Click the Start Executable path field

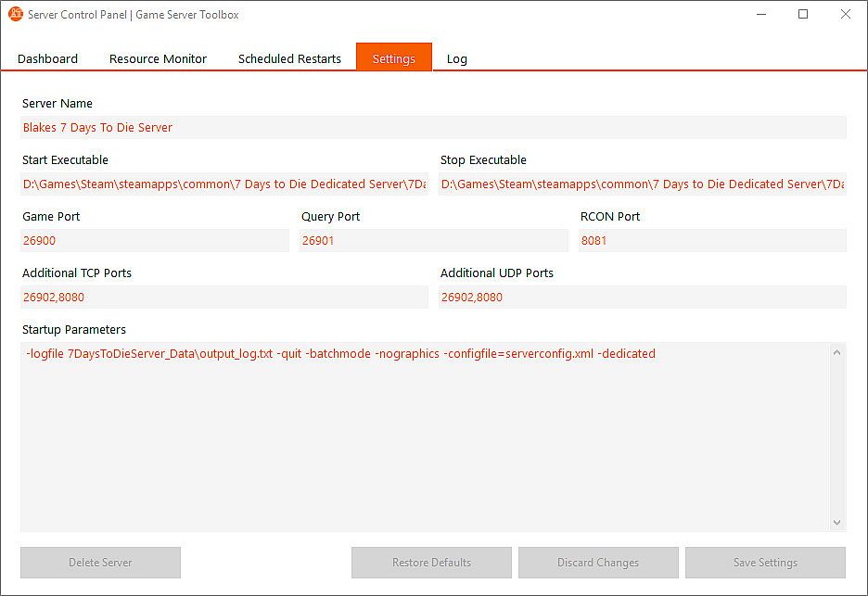click(224, 184)
